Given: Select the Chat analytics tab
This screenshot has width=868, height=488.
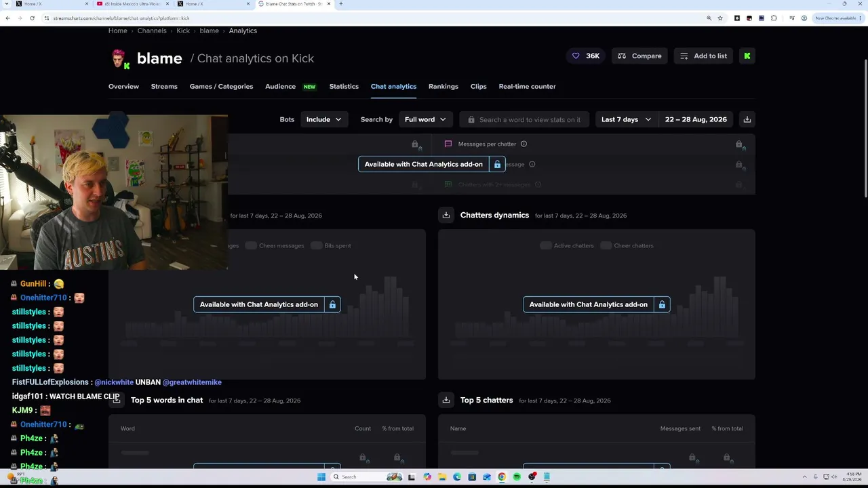Looking at the screenshot, I should 393,87.
